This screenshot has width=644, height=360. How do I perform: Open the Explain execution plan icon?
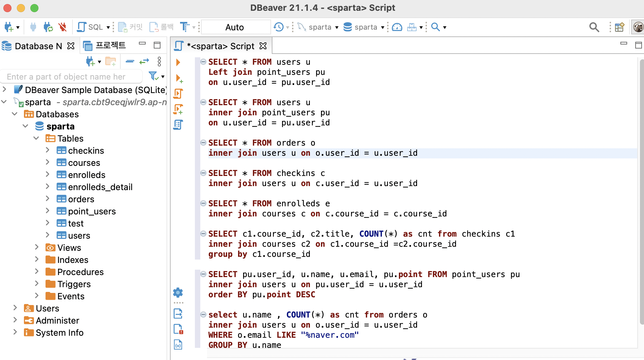[x=178, y=125]
